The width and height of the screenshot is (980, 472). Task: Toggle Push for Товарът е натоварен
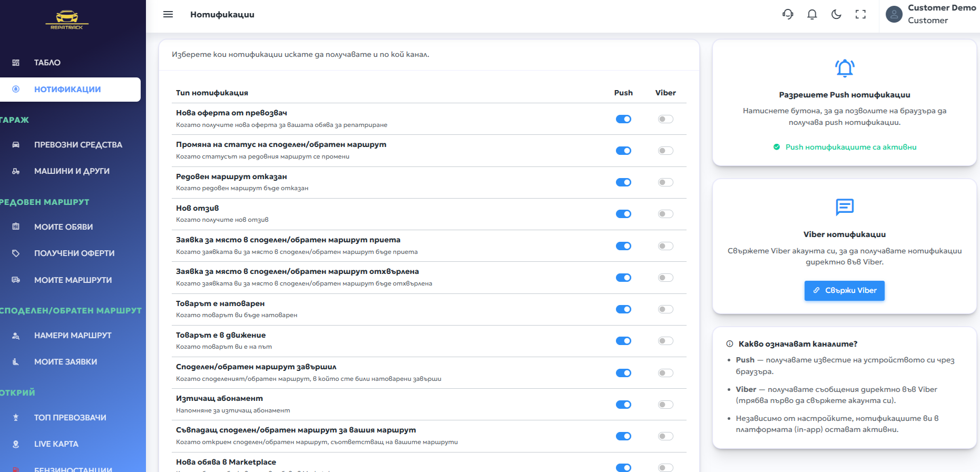pos(623,309)
